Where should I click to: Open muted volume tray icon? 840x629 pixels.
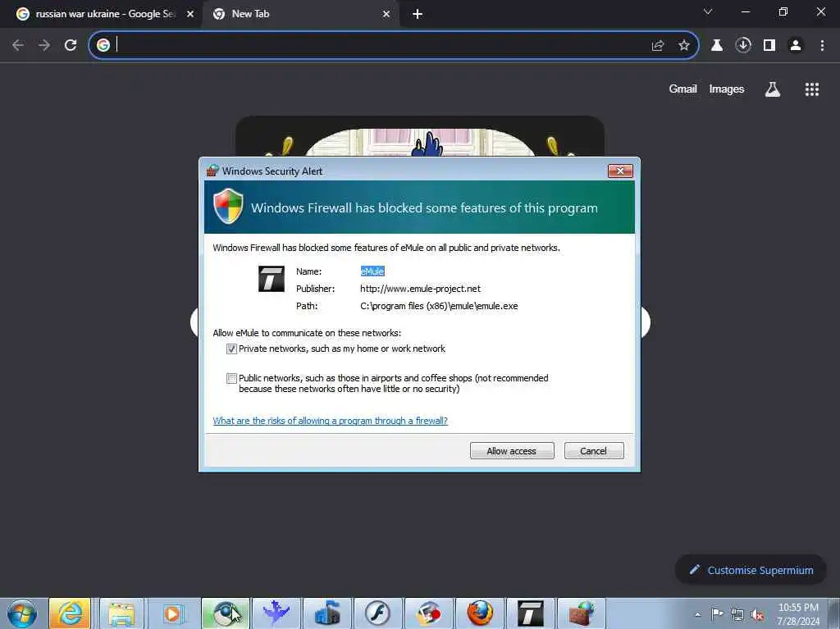pos(757,614)
